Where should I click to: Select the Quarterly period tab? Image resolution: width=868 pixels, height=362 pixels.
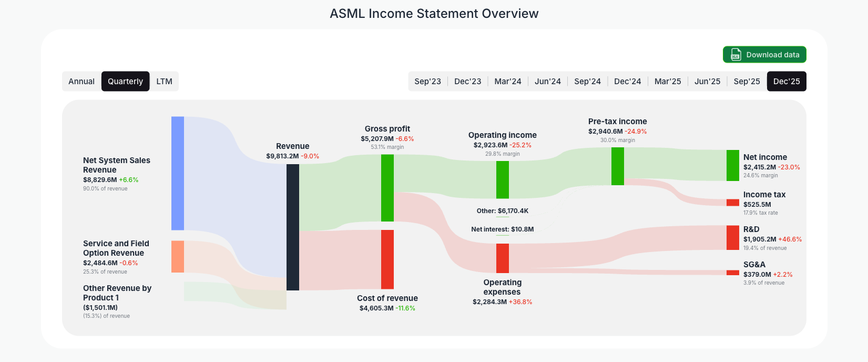coord(125,82)
